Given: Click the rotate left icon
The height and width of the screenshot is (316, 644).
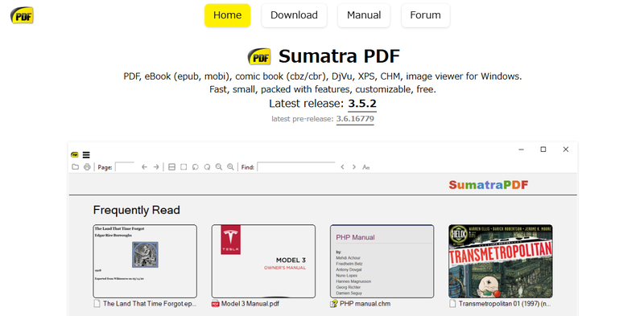Looking at the screenshot, I should click(x=196, y=167).
